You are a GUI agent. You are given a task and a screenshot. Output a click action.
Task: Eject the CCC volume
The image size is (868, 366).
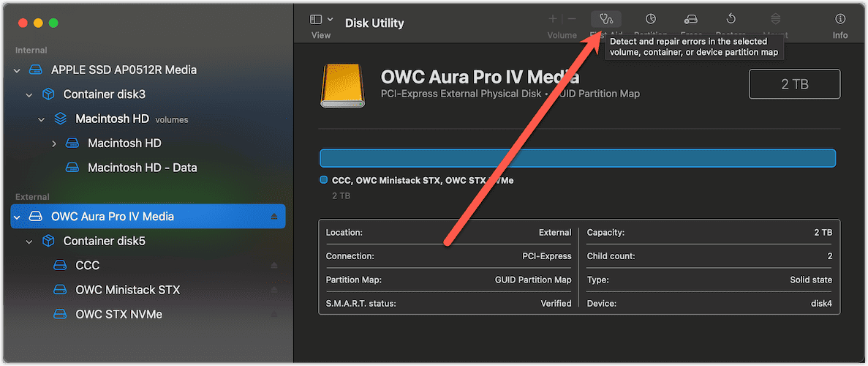tap(274, 265)
